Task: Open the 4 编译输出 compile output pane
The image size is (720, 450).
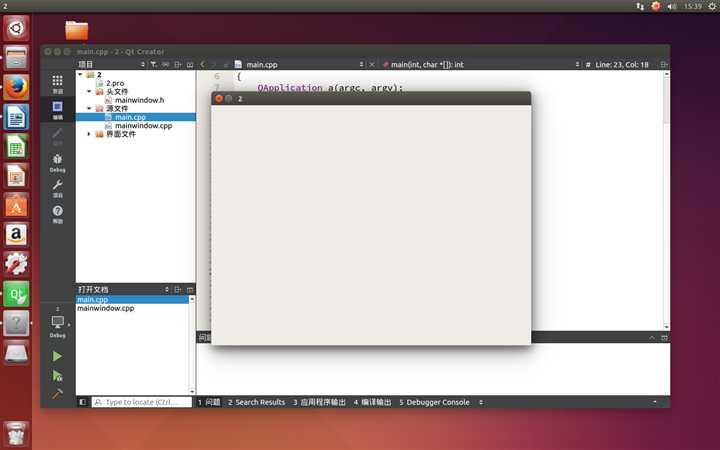Action: coord(372,402)
